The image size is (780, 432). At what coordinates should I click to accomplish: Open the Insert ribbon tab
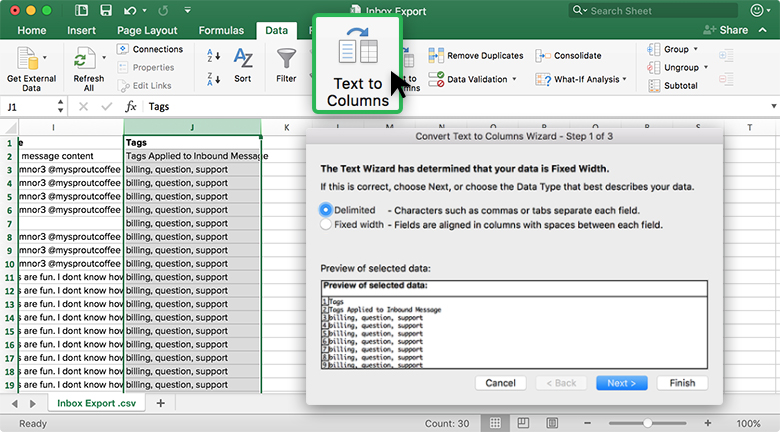tap(82, 30)
